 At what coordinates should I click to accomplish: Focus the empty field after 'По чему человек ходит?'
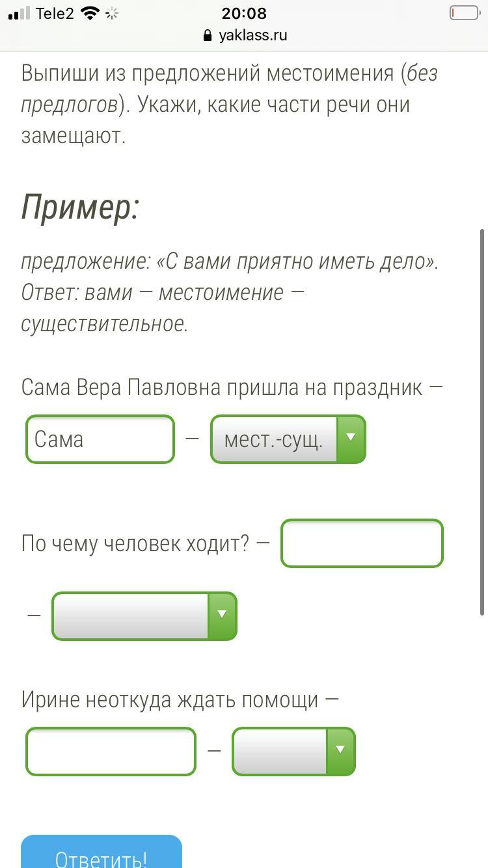362,543
